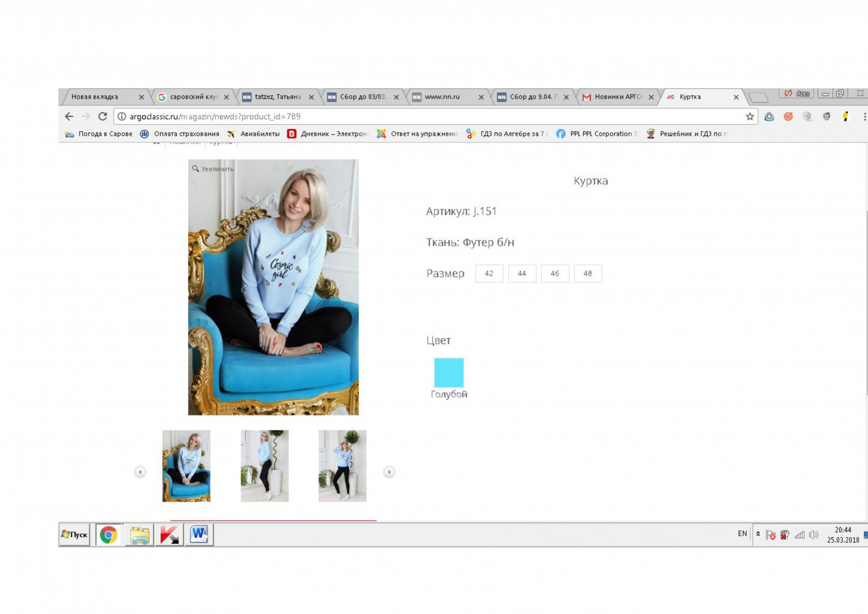
Task: Open the 'PPL PPL Corporation' bookmark
Action: (596, 134)
